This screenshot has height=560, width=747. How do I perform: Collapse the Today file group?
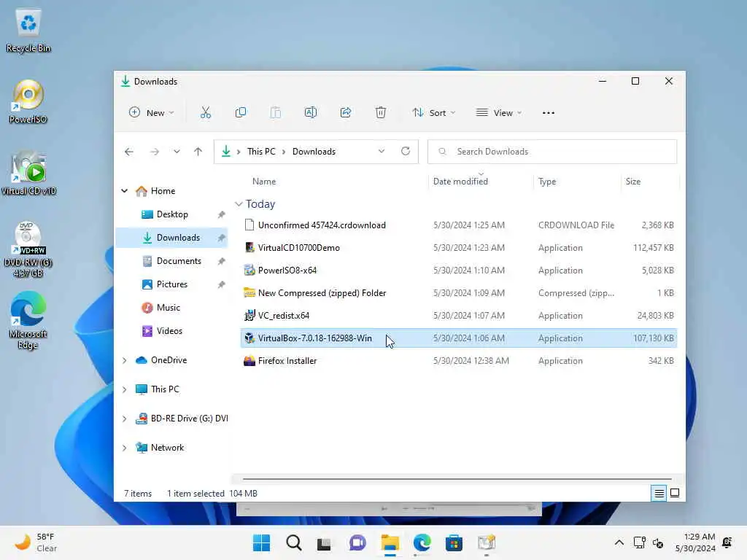[239, 204]
